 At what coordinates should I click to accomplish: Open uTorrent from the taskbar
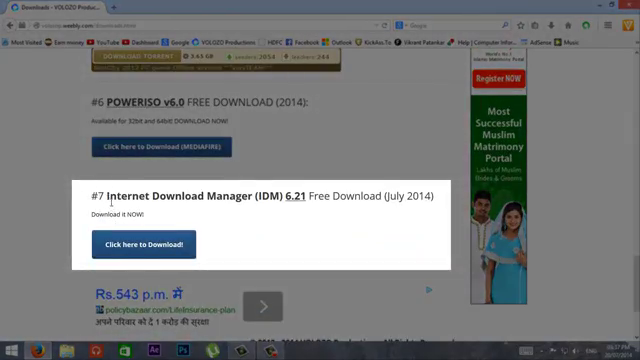tap(213, 351)
